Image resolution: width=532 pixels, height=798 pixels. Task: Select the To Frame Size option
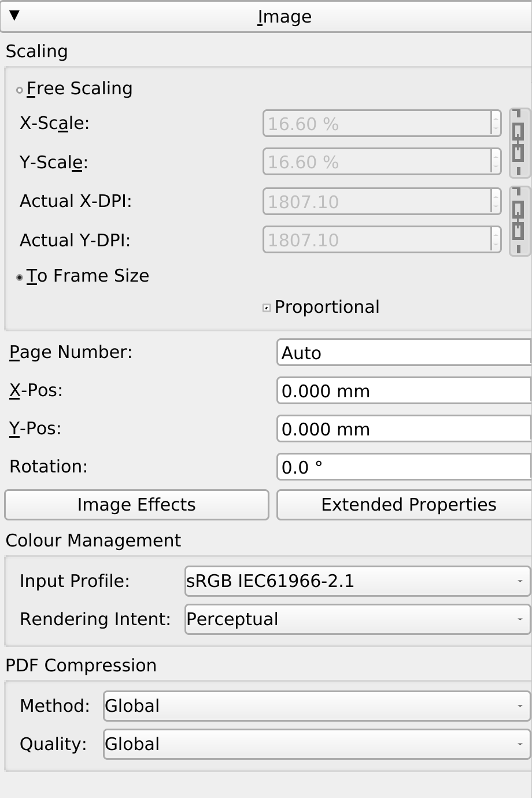20,278
